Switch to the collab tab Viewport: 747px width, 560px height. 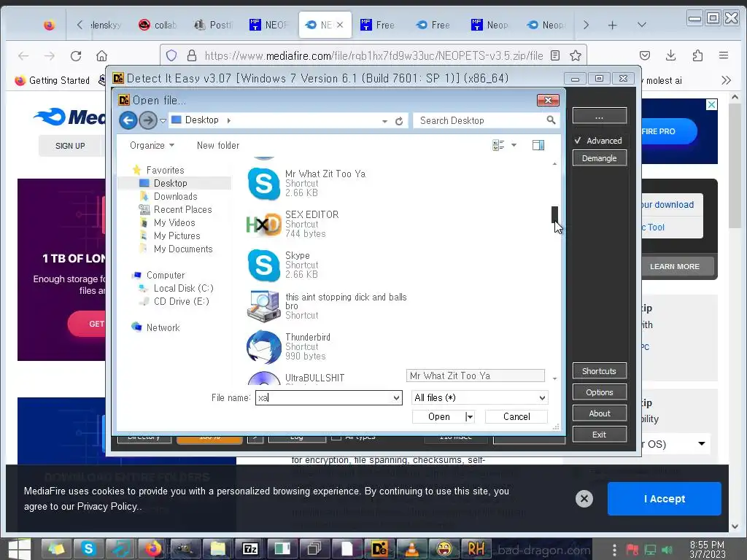point(158,25)
